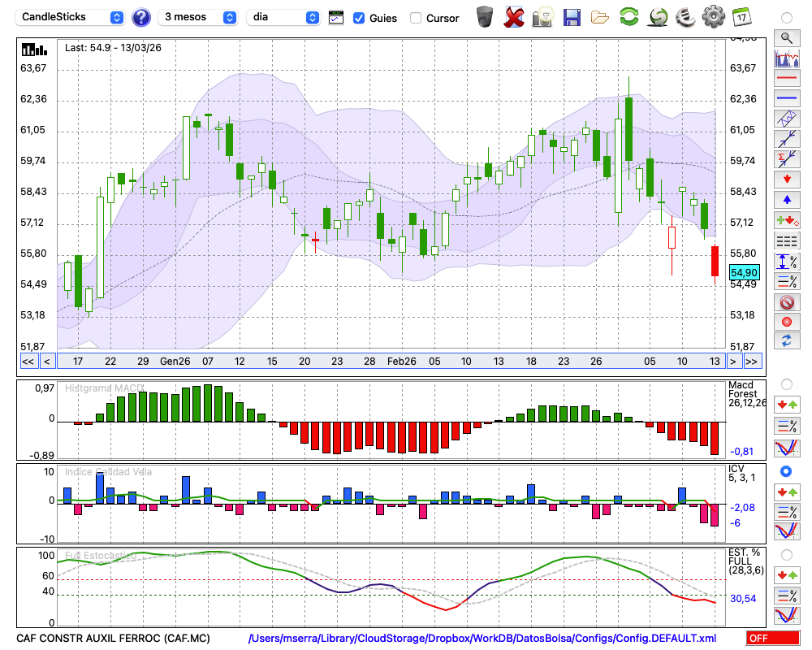Select the radio button beside the ICV panel

click(786, 471)
